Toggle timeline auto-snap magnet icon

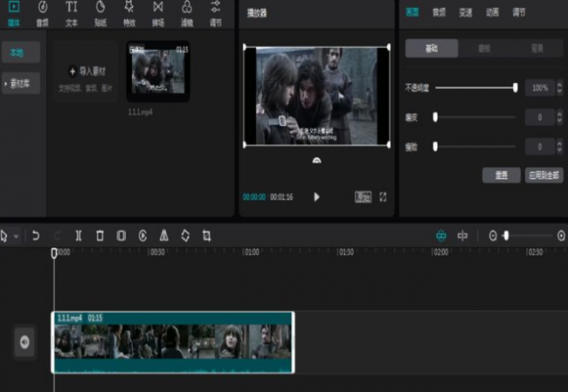440,236
